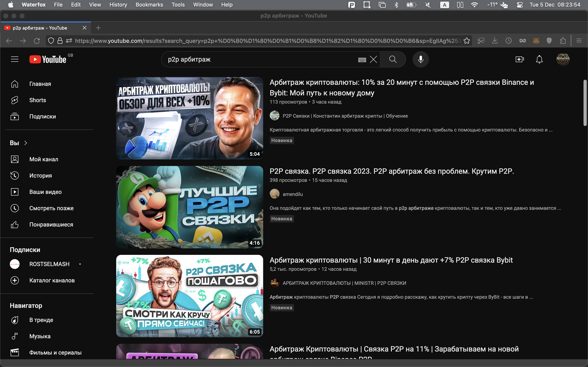
Task: Open the virtual keyboard in search box
Action: (x=362, y=60)
